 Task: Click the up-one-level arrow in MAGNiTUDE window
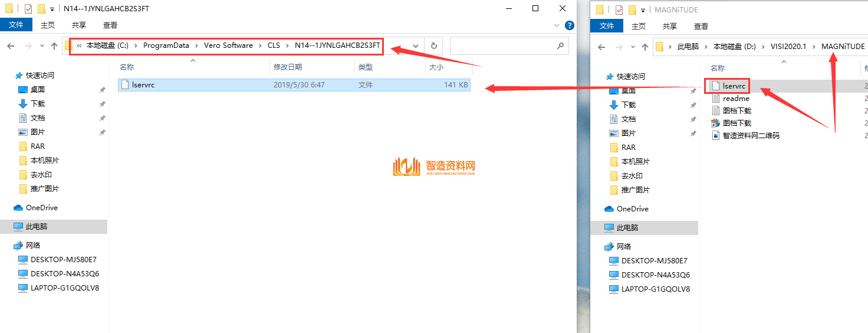coord(645,47)
